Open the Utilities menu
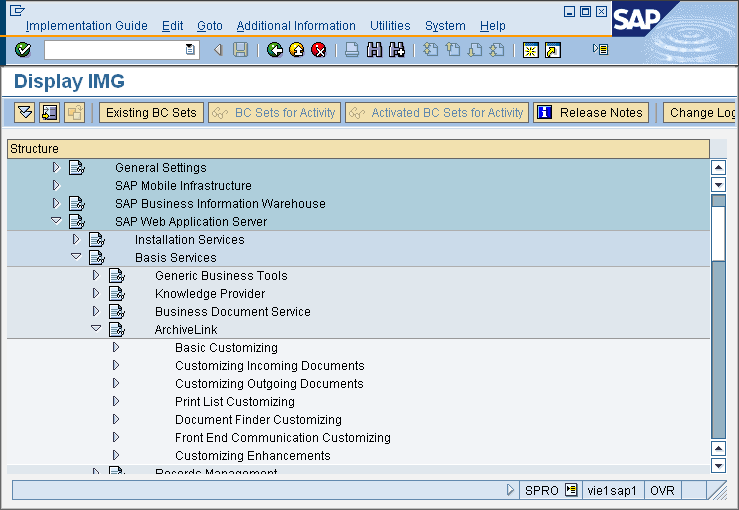Viewport: 739px width, 510px height. pyautogui.click(x=390, y=26)
